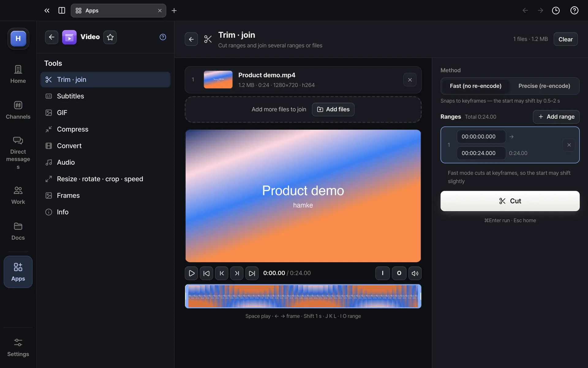Step back one frame
The width and height of the screenshot is (588, 368).
[222, 273]
